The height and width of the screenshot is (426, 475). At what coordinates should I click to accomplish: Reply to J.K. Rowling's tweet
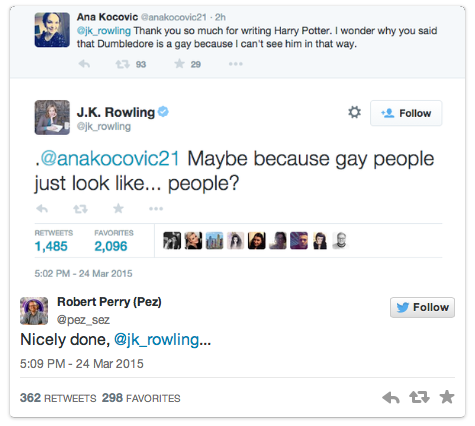(x=42, y=209)
